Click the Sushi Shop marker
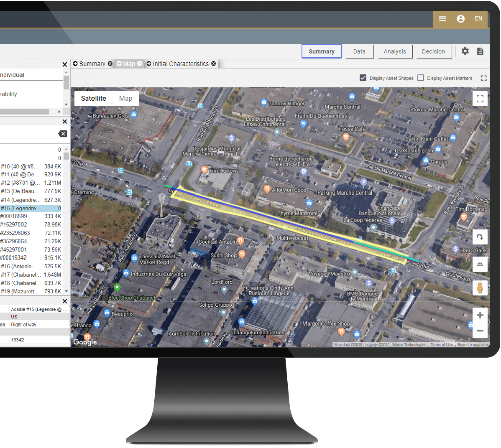The image size is (501, 448). (242, 254)
